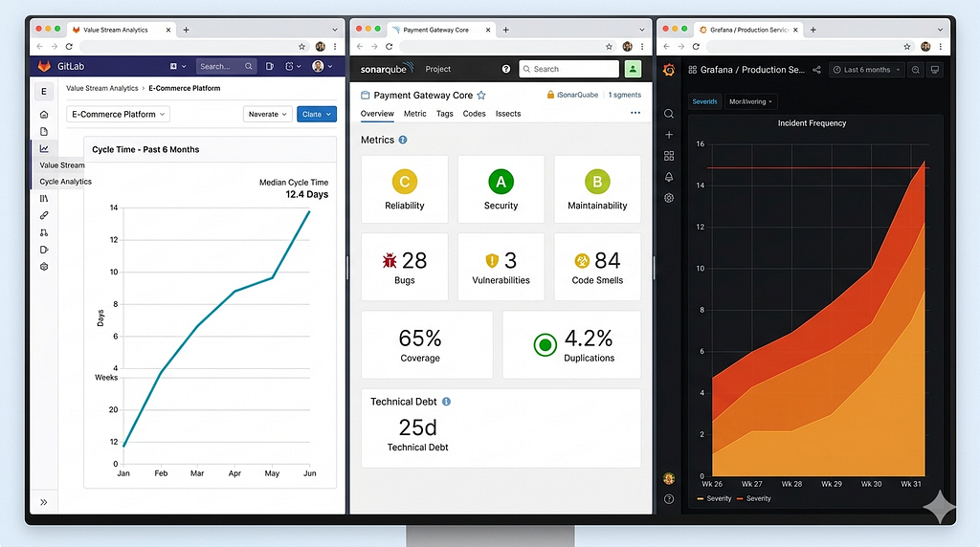The width and height of the screenshot is (980, 547).
Task: Switch to the Tags tab
Action: 444,114
